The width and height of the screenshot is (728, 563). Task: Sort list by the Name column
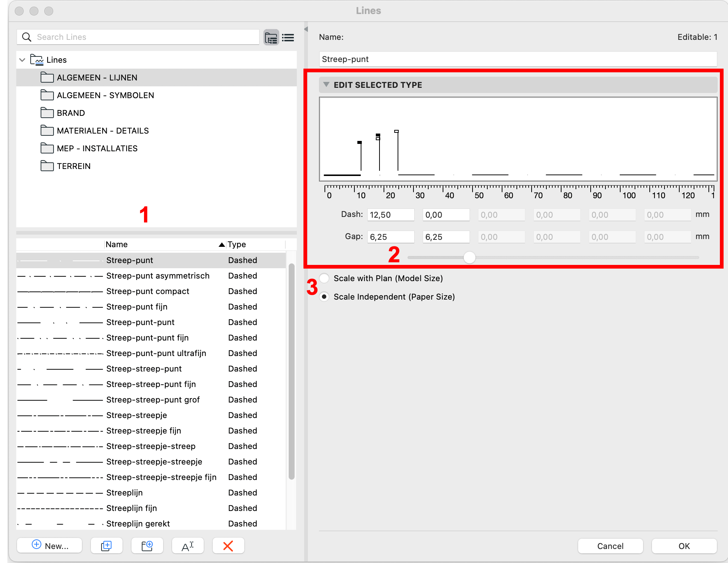pos(165,244)
